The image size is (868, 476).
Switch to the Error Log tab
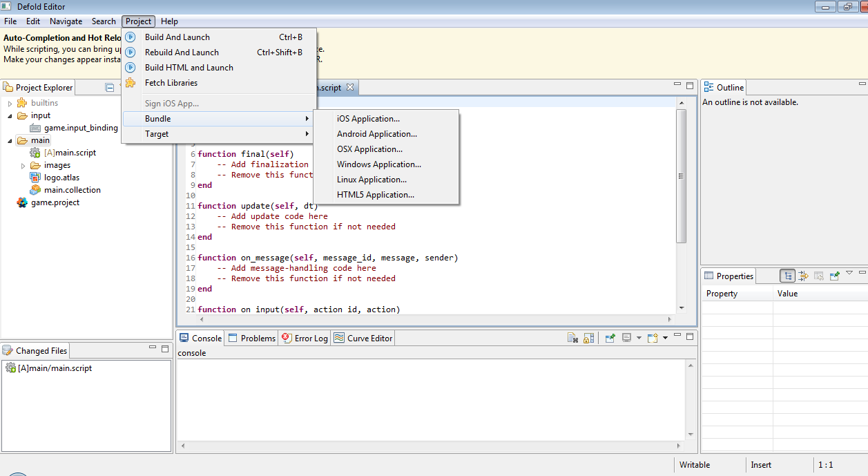304,338
